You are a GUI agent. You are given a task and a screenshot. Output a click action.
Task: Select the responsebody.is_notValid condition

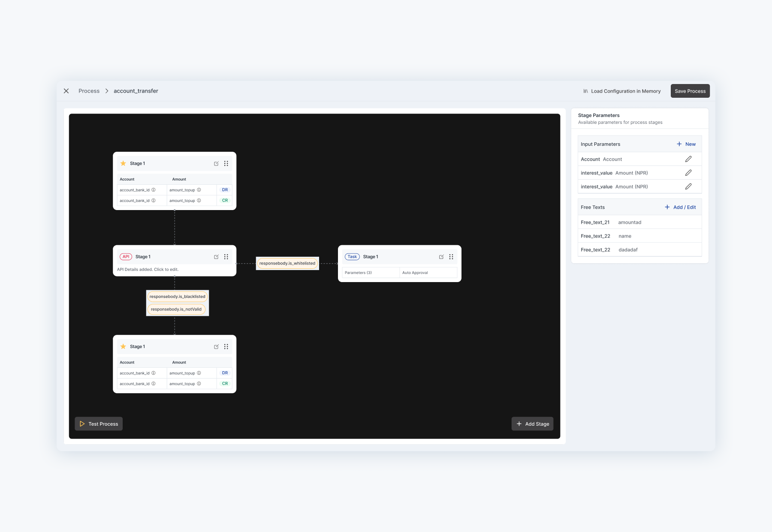[176, 309]
